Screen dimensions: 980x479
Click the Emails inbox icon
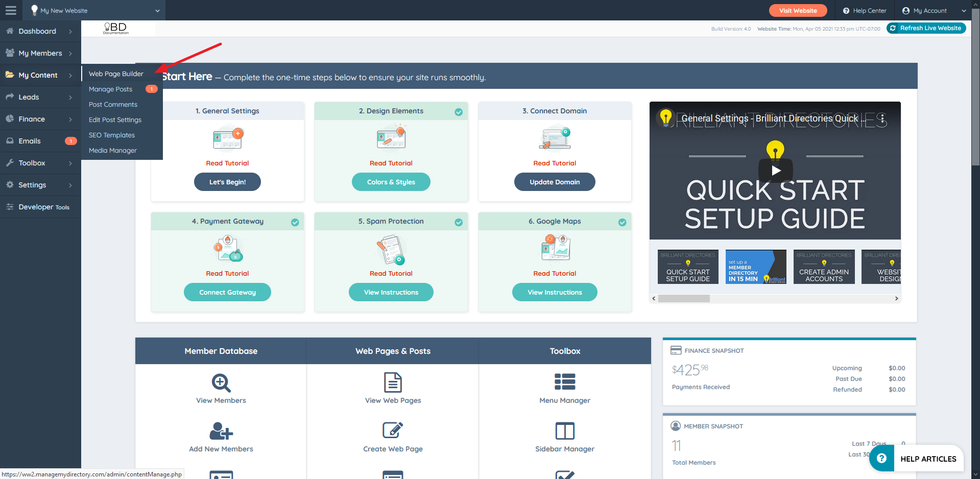(10, 141)
